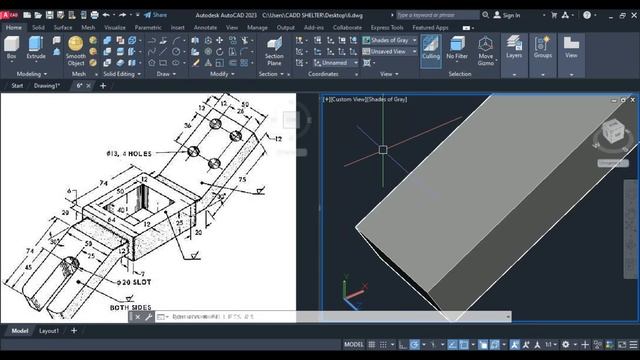
Task: Toggle snap mode in status bar
Action: point(383,345)
